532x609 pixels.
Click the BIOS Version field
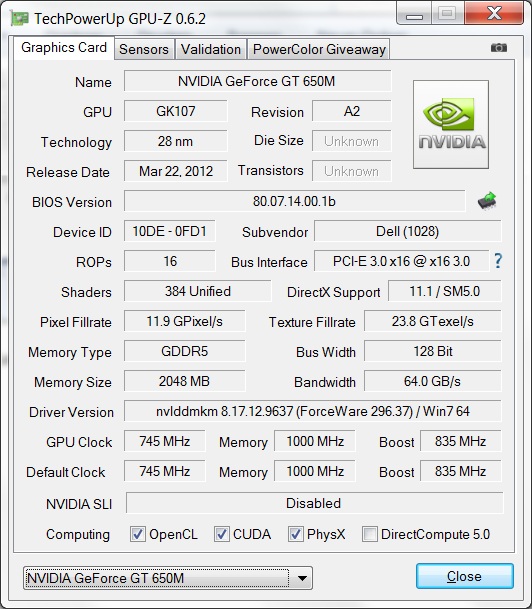click(294, 201)
